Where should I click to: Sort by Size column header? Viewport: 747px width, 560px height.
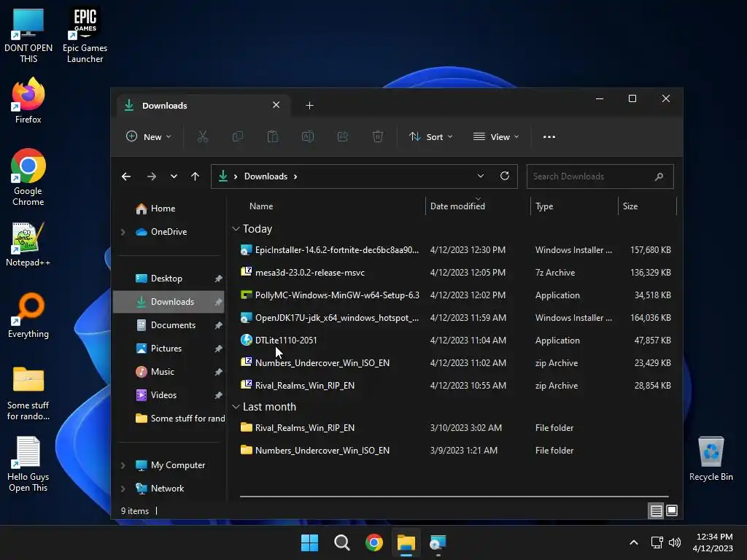[x=647, y=206]
